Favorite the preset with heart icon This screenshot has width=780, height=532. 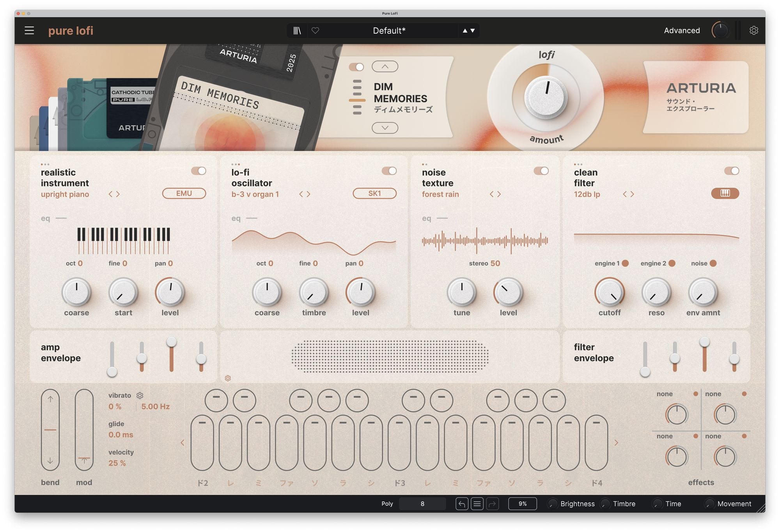pyautogui.click(x=315, y=30)
